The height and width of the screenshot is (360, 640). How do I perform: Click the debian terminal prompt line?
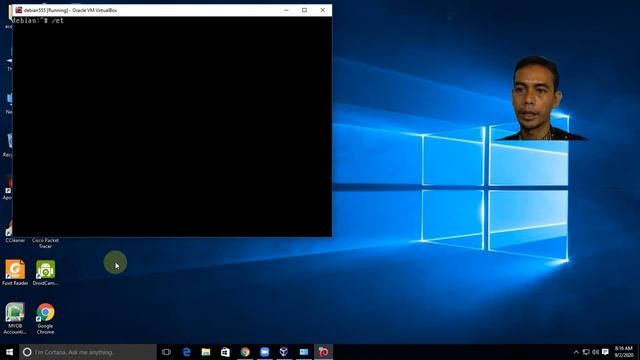[38, 21]
